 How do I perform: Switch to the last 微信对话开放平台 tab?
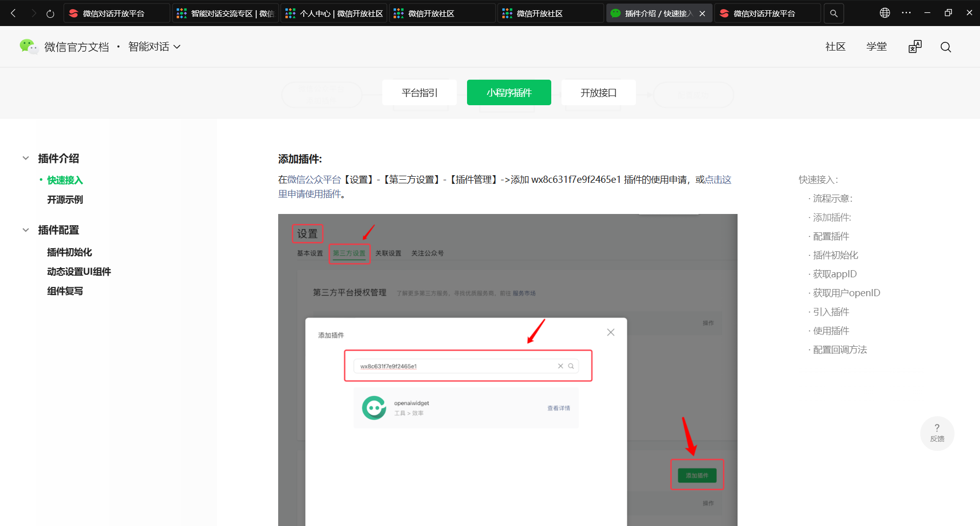point(768,14)
